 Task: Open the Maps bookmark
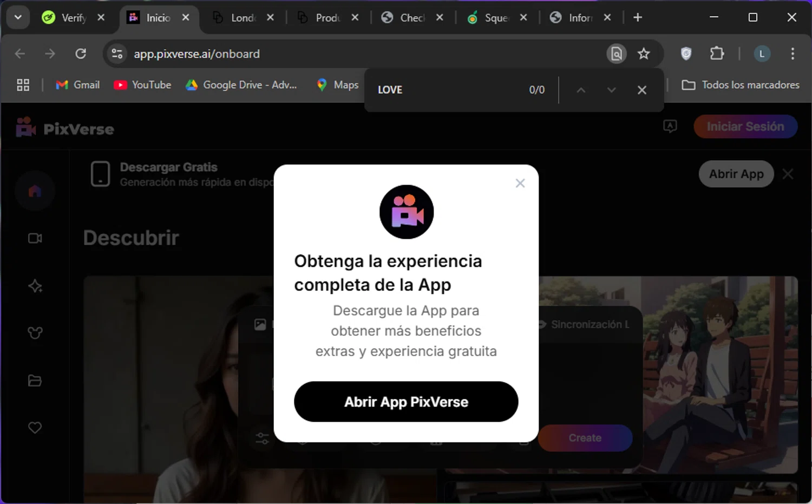(x=338, y=85)
